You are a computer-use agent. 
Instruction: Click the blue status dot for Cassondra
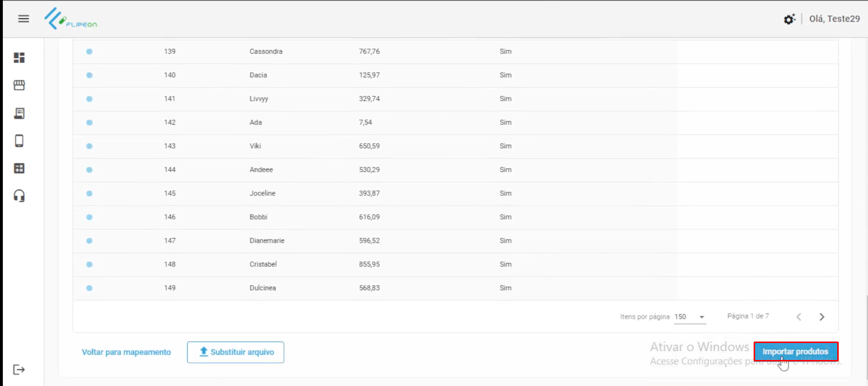89,51
